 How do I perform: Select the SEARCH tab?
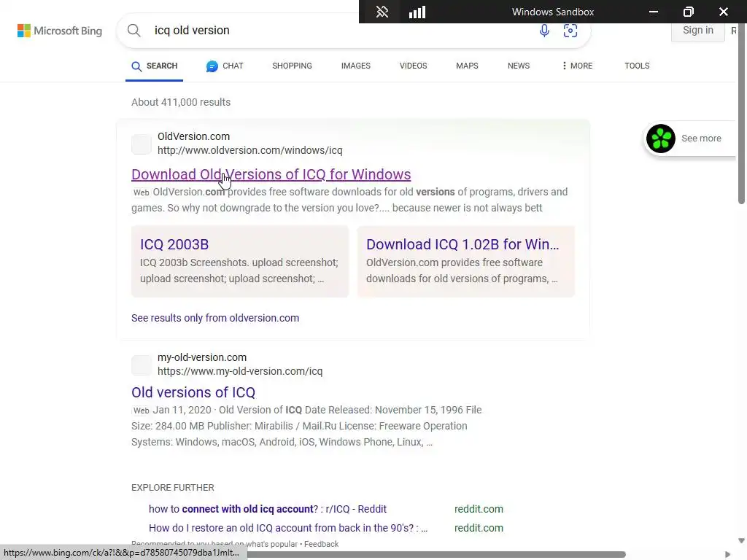(155, 66)
